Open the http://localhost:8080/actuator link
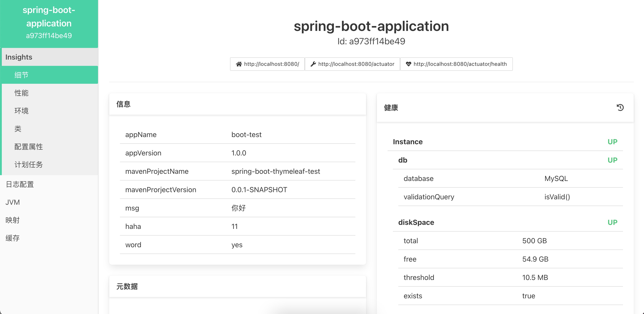644x314 pixels. [356, 64]
